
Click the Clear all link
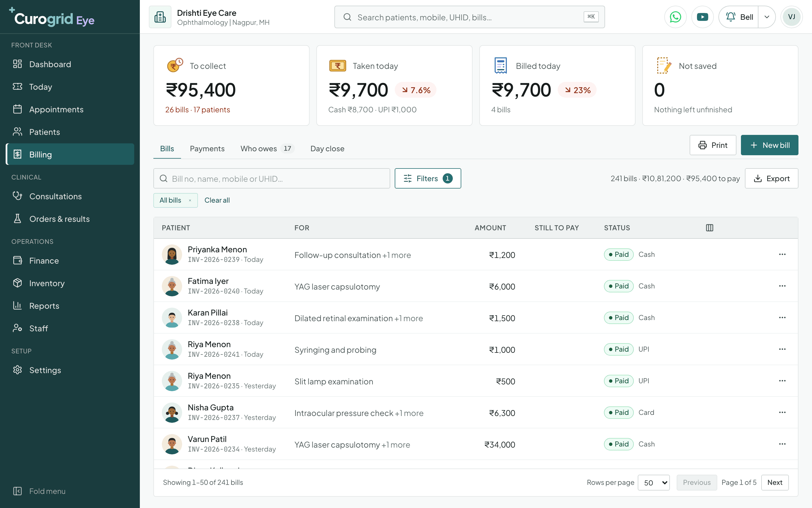pos(217,200)
